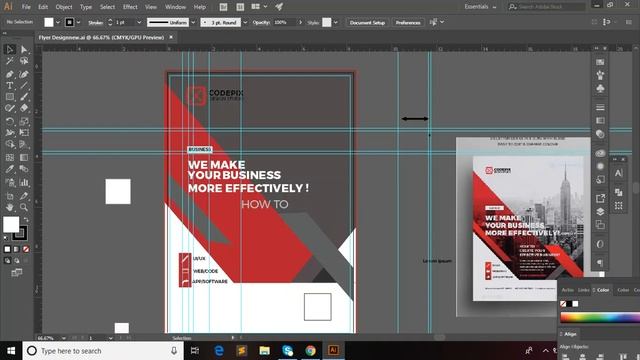Select the Gradient tool
Image resolution: width=640 pixels, height=360 pixels.
click(x=24, y=158)
